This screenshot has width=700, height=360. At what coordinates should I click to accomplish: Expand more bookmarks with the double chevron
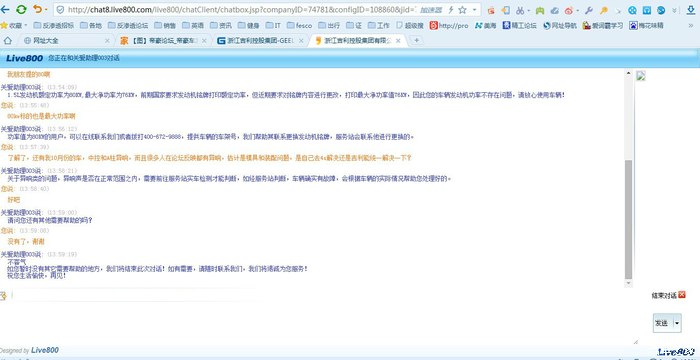(x=691, y=25)
